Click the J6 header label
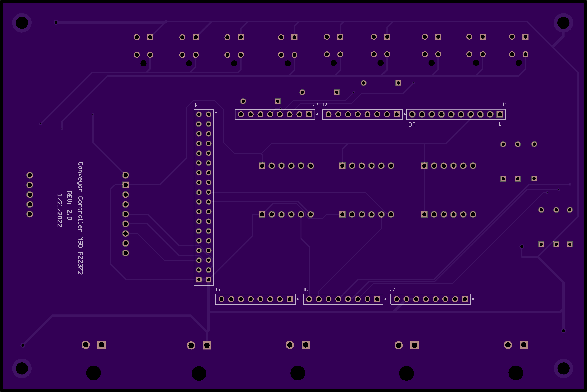Viewport: 587px width, 392px height. coord(305,289)
